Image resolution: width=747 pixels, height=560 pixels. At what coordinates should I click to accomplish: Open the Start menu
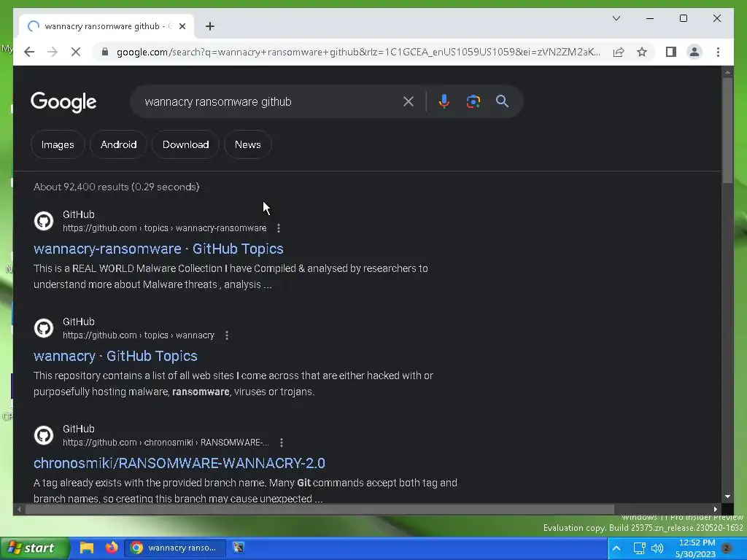point(34,548)
